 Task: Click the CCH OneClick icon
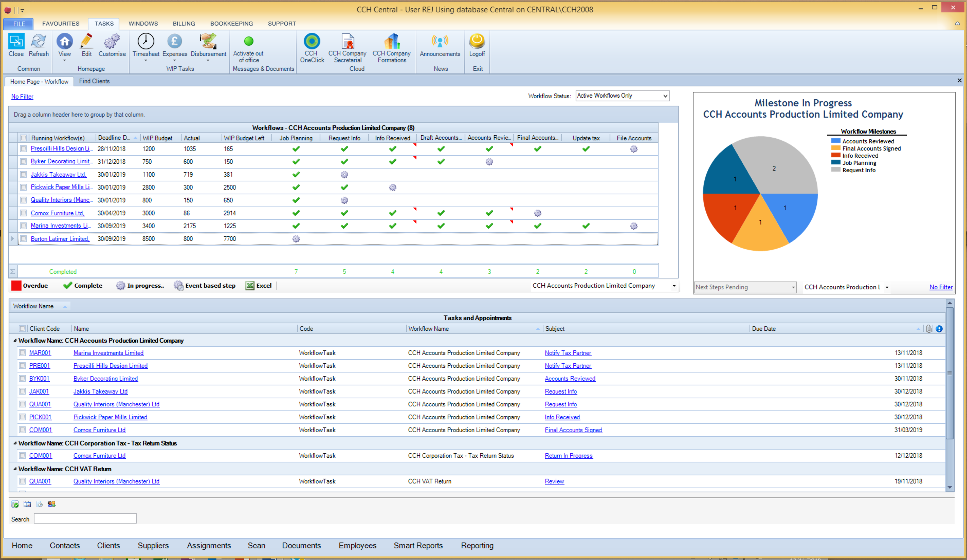[312, 41]
